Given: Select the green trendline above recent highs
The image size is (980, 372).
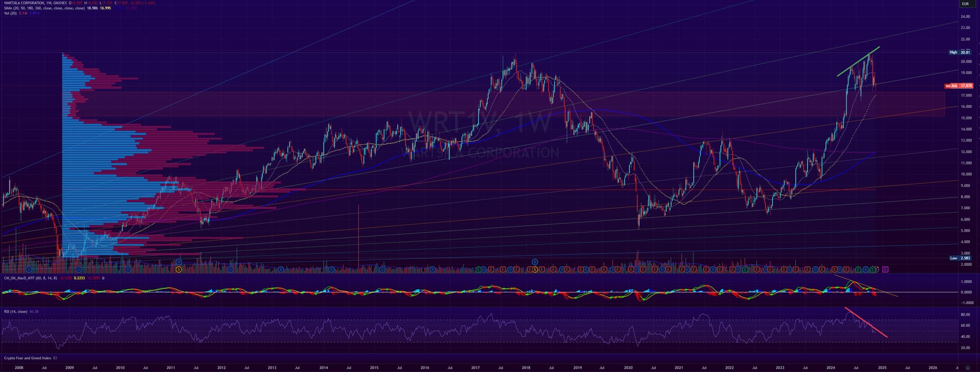Looking at the screenshot, I should 857,62.
